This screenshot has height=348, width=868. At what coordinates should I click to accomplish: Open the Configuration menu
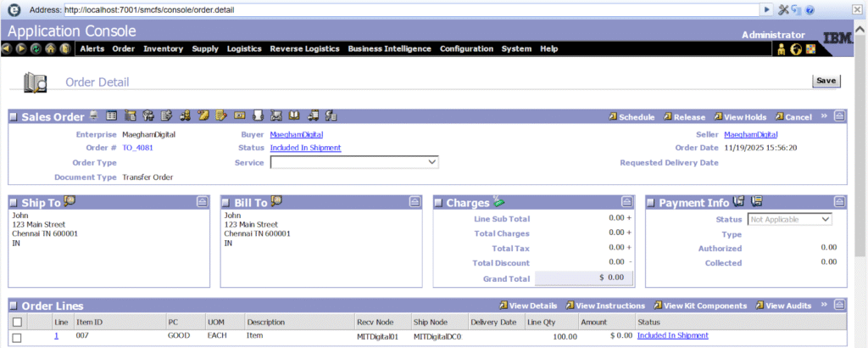pos(466,49)
